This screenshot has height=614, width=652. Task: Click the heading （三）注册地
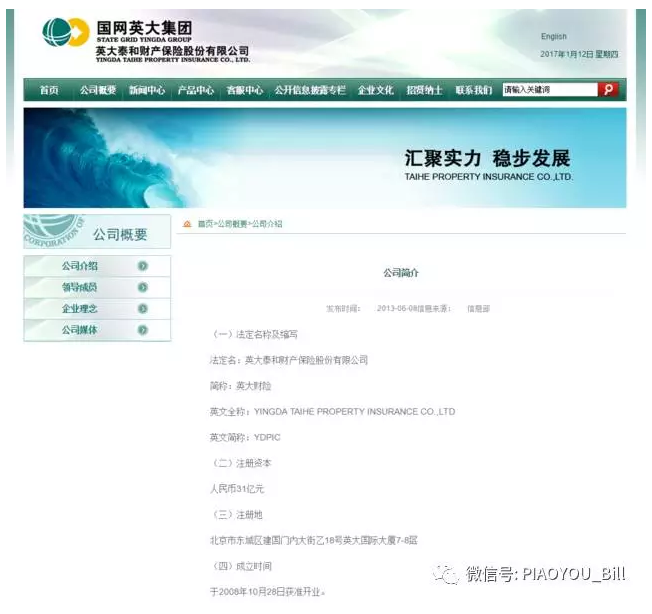click(x=237, y=515)
